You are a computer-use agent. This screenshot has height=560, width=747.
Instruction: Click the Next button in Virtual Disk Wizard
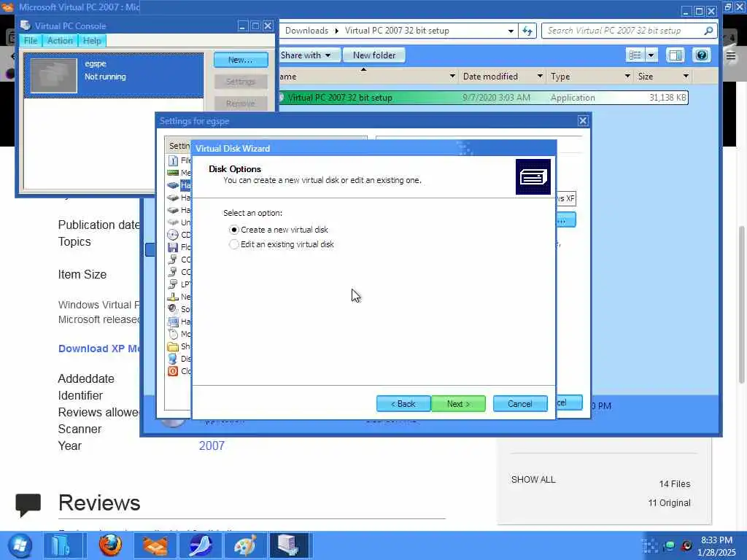click(x=458, y=404)
